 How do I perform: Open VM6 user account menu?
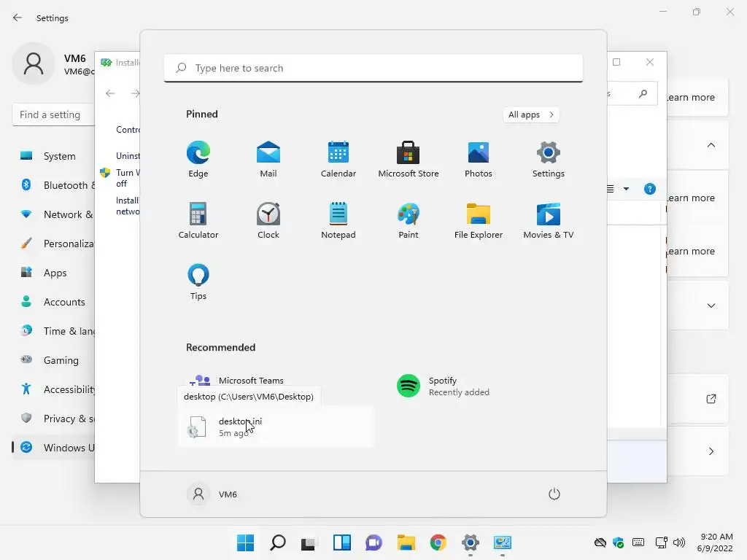point(212,494)
